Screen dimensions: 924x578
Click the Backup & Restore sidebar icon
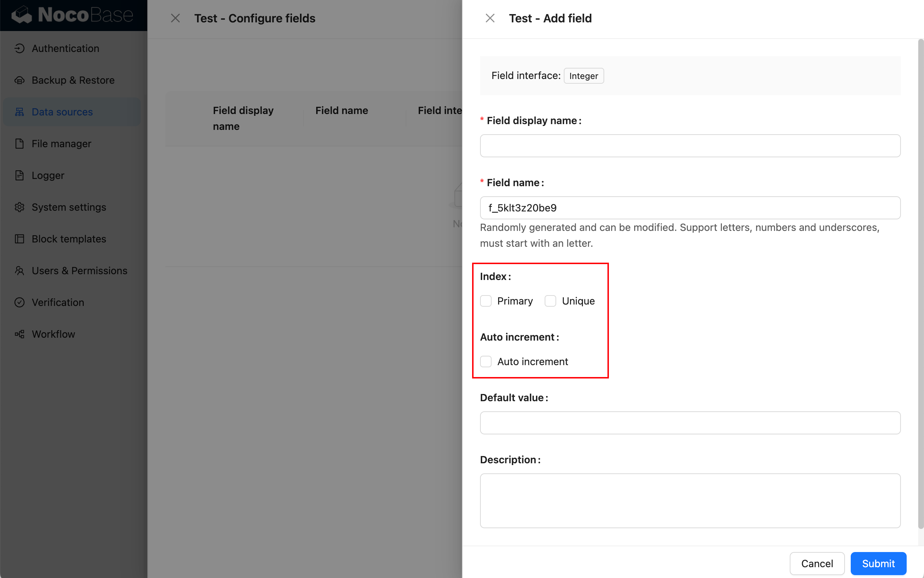click(x=19, y=79)
